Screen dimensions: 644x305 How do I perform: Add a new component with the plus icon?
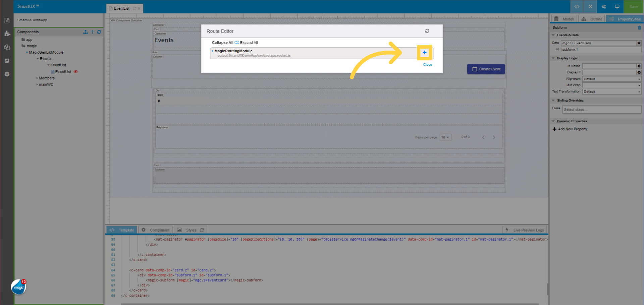pos(93,32)
